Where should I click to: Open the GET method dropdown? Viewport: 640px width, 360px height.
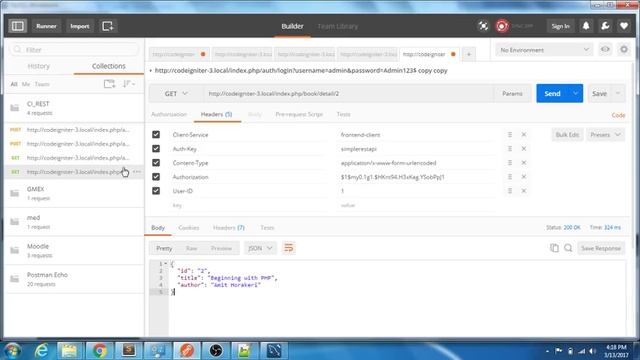tap(176, 94)
